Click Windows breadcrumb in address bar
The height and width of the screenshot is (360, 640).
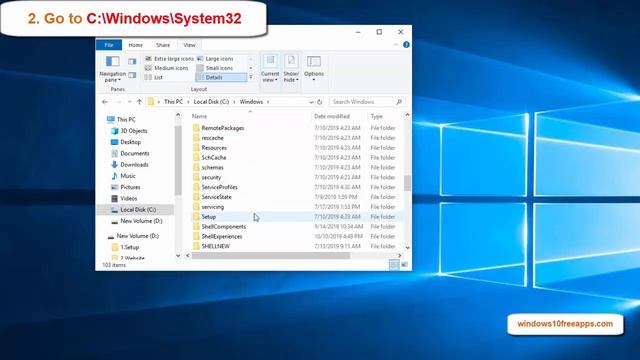(251, 102)
